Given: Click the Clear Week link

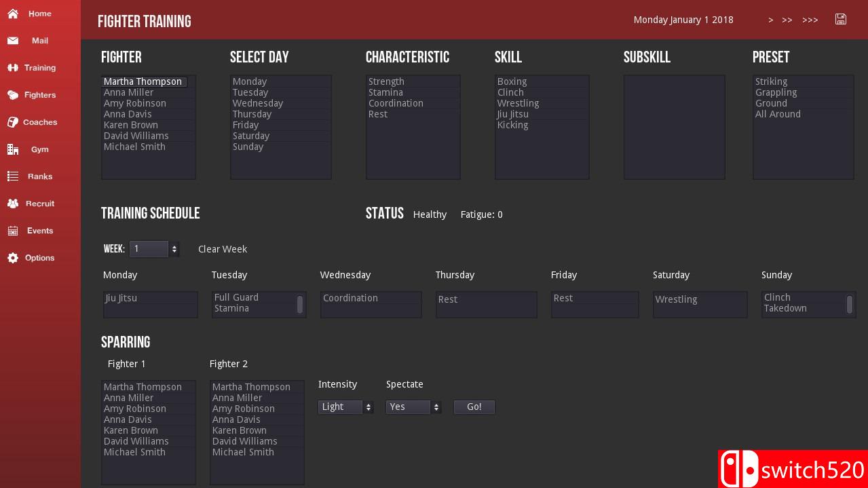Looking at the screenshot, I should [x=222, y=249].
